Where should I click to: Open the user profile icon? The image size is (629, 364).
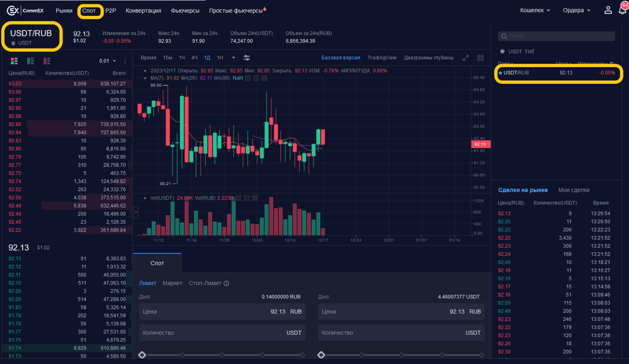pos(608,10)
